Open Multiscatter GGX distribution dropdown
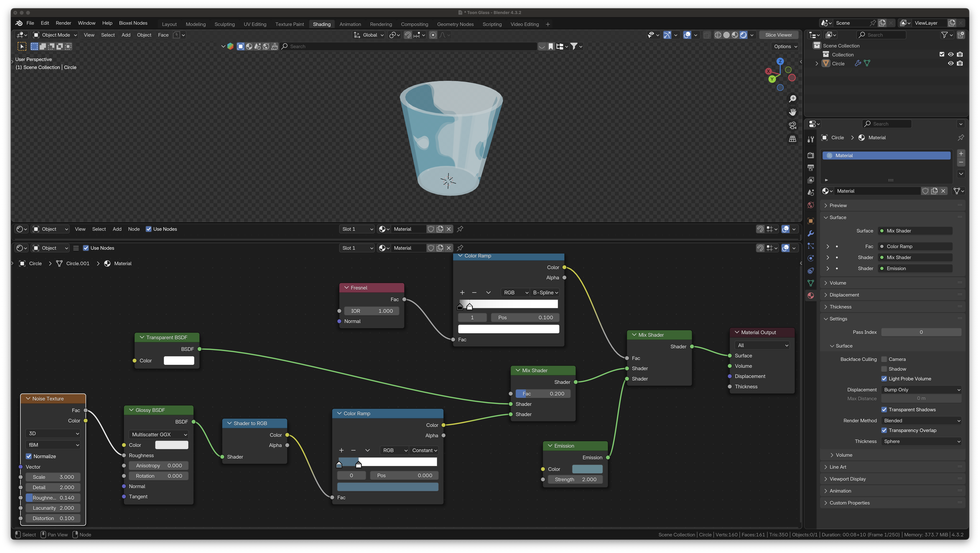This screenshot has height=553, width=980. click(x=159, y=435)
